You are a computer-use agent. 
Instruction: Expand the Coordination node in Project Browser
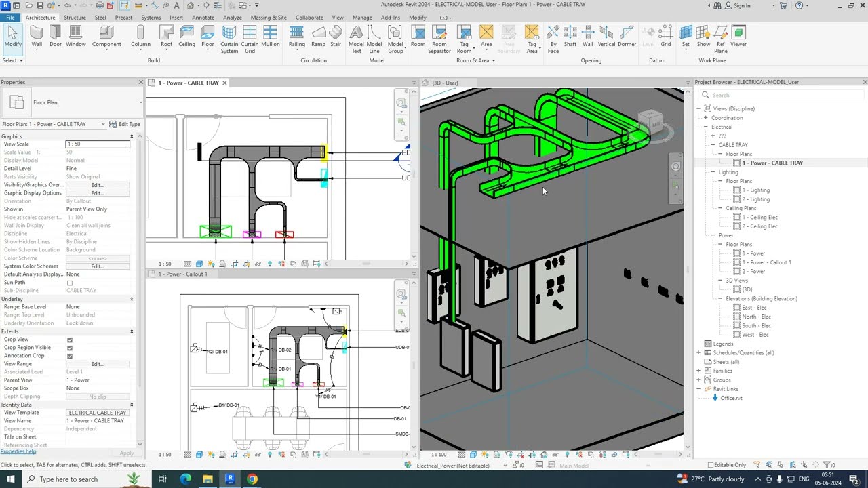coord(706,118)
